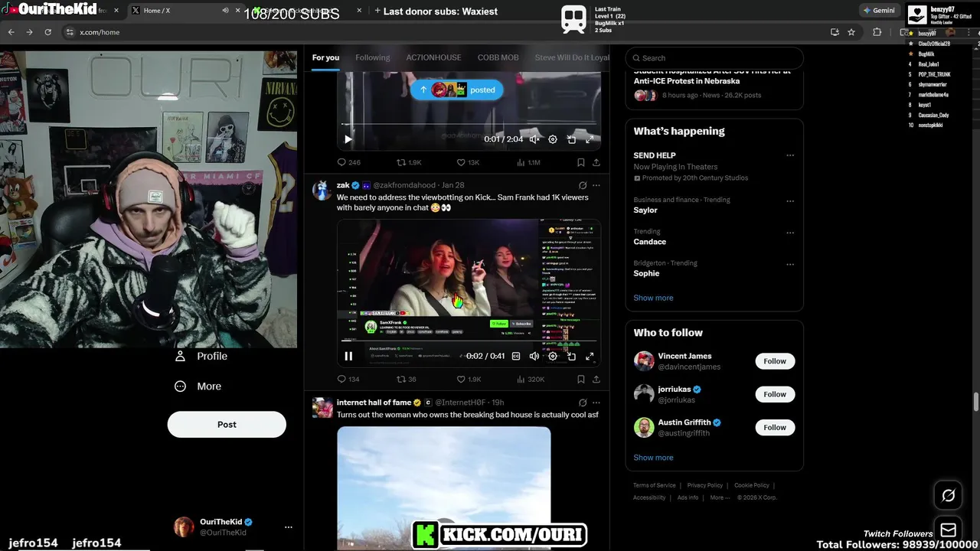Mute the 0:41 video
This screenshot has height=551, width=980.
click(534, 356)
